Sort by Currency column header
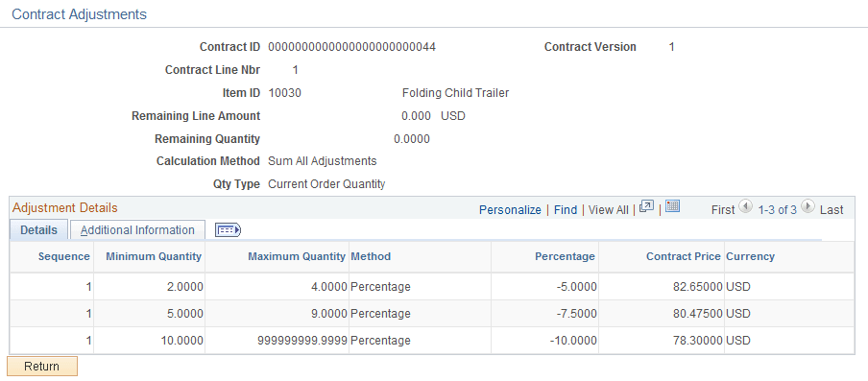This screenshot has height=381, width=868. click(750, 256)
